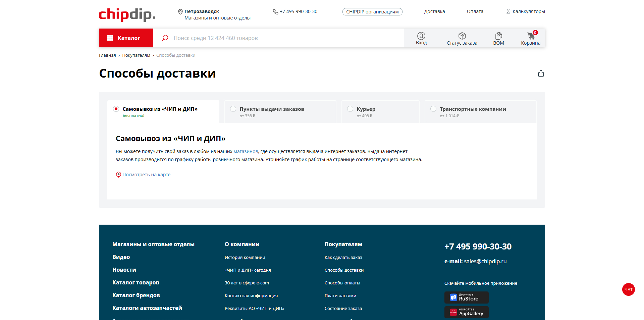
Task: Select Транспортные компании option
Action: (434, 109)
